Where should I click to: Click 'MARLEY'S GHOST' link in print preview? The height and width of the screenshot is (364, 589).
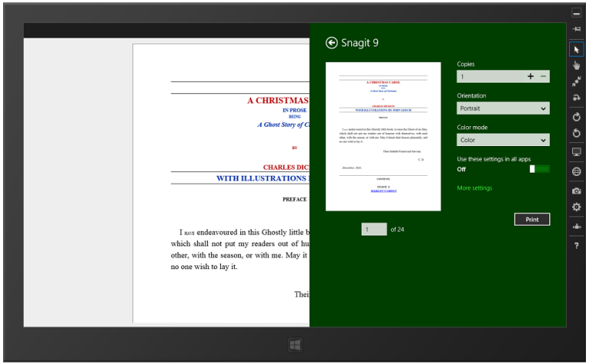pos(383,191)
